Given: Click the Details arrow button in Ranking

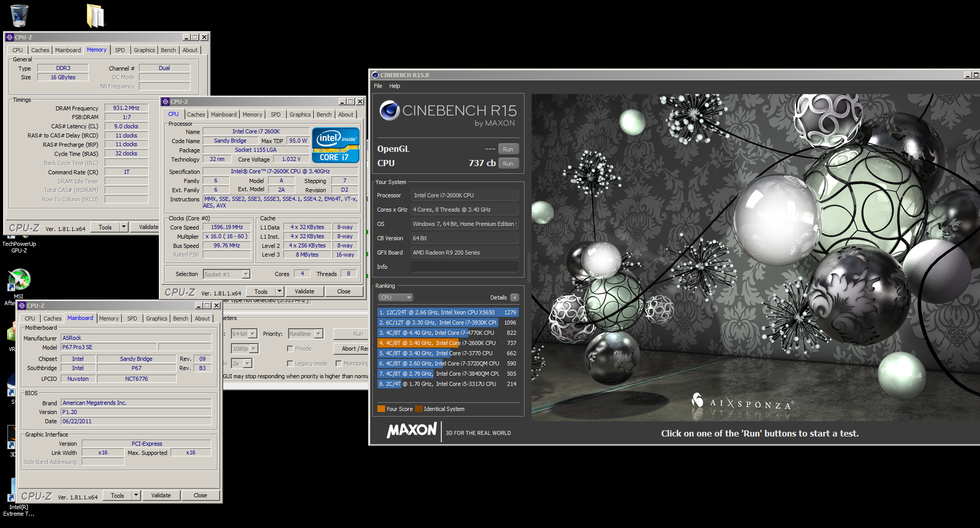Looking at the screenshot, I should click(x=515, y=297).
